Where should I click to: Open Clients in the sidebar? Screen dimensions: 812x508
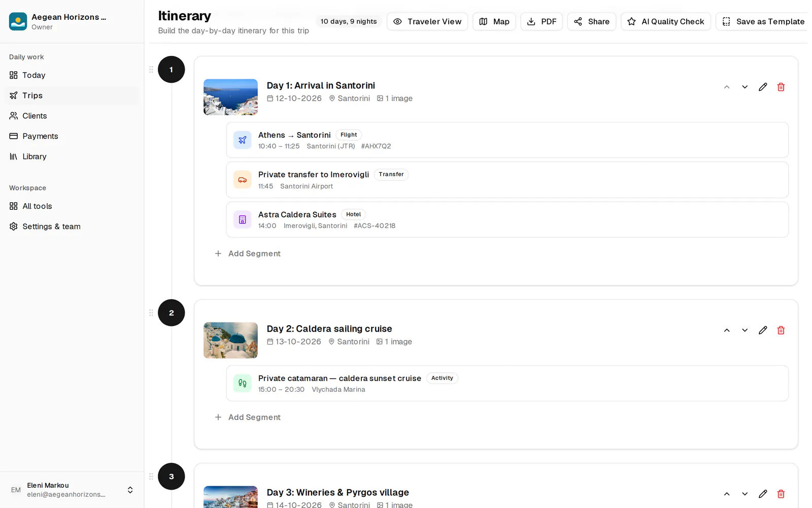coord(72,116)
